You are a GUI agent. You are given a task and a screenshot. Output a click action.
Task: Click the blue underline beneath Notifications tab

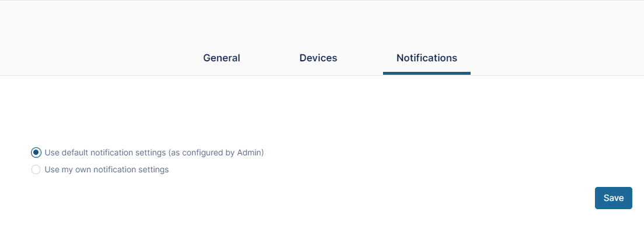click(427, 74)
